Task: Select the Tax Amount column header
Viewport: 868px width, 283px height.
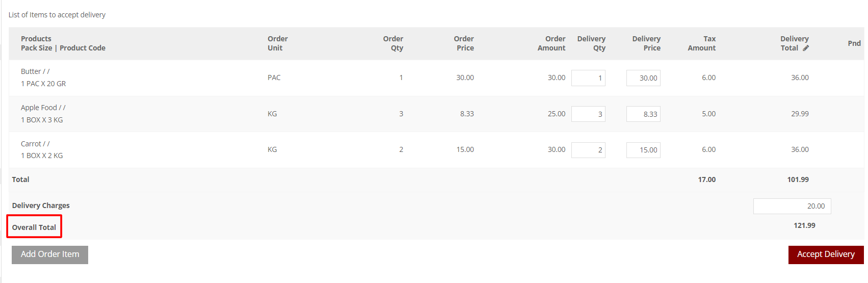Action: tap(702, 43)
